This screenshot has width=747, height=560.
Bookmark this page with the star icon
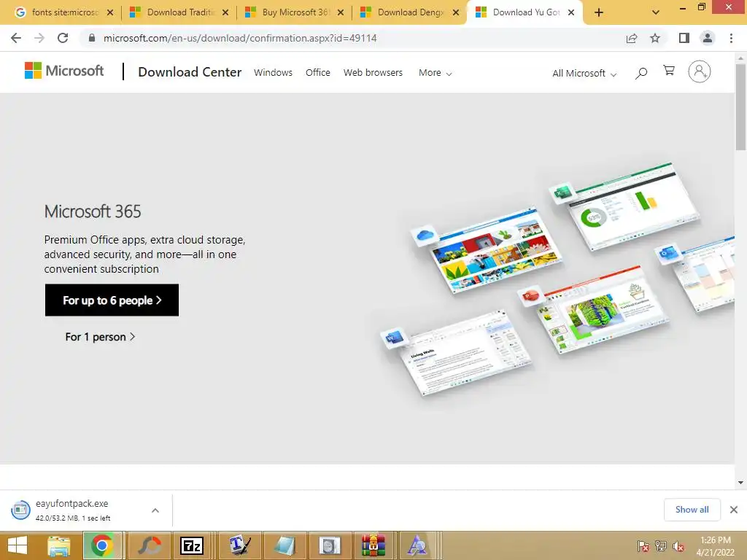coord(655,38)
